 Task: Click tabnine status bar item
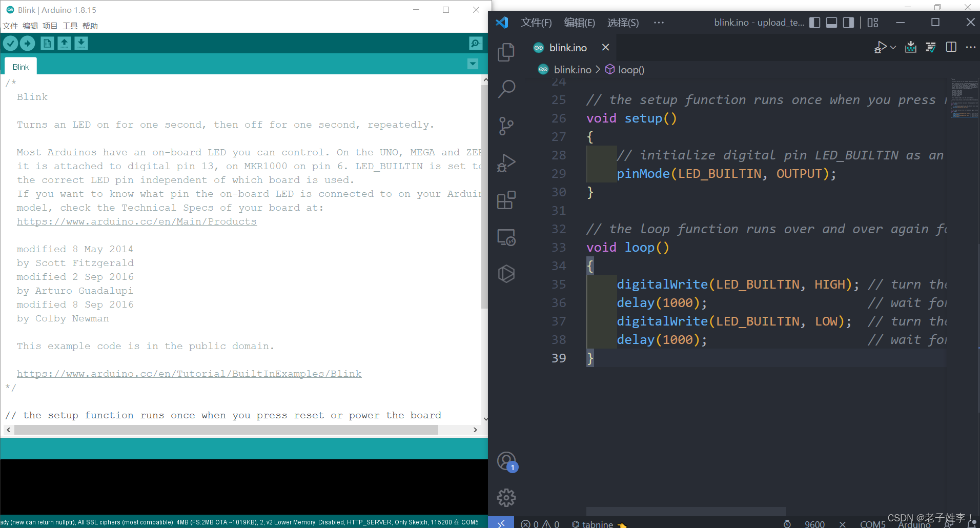[599, 524]
